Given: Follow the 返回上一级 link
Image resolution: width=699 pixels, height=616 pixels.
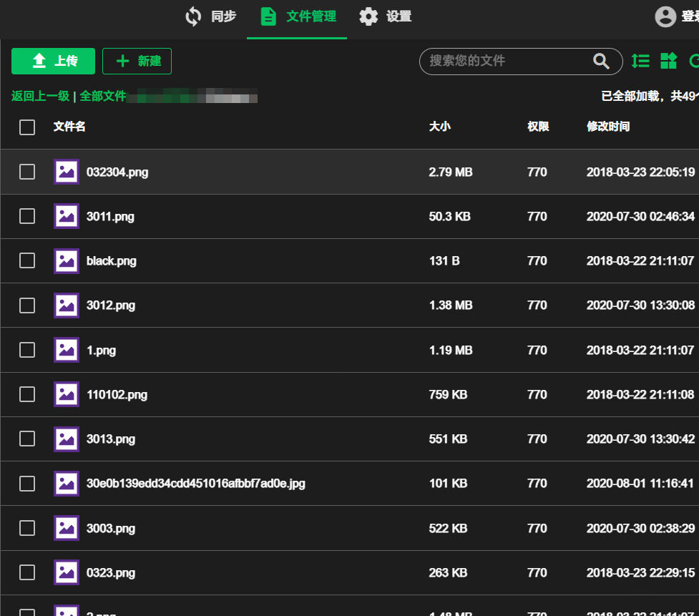Looking at the screenshot, I should (x=40, y=96).
